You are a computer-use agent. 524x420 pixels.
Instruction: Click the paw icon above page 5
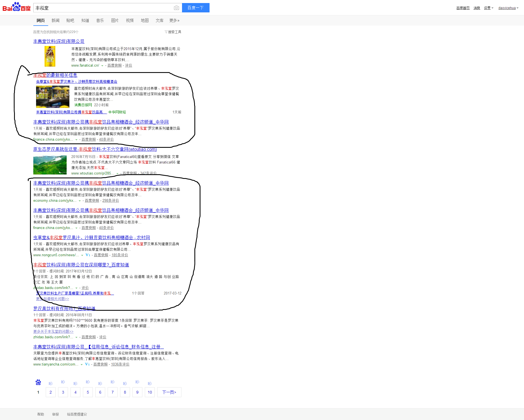(88, 382)
